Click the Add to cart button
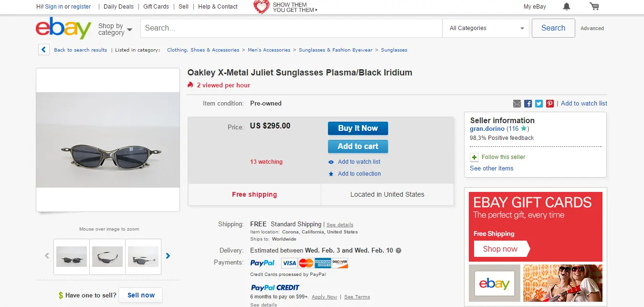The image size is (644, 307). (x=358, y=147)
